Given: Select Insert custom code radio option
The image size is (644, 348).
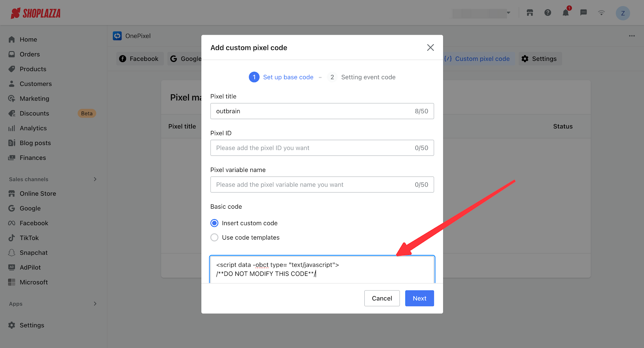Looking at the screenshot, I should 215,223.
